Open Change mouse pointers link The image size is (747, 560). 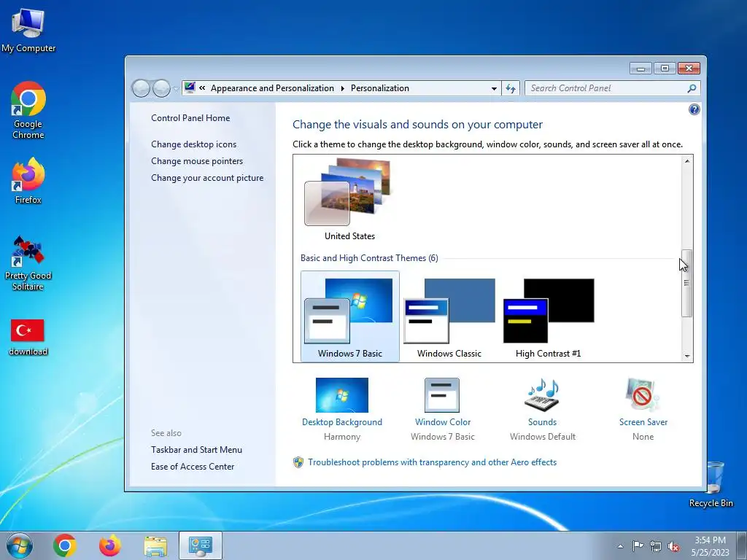(x=197, y=161)
